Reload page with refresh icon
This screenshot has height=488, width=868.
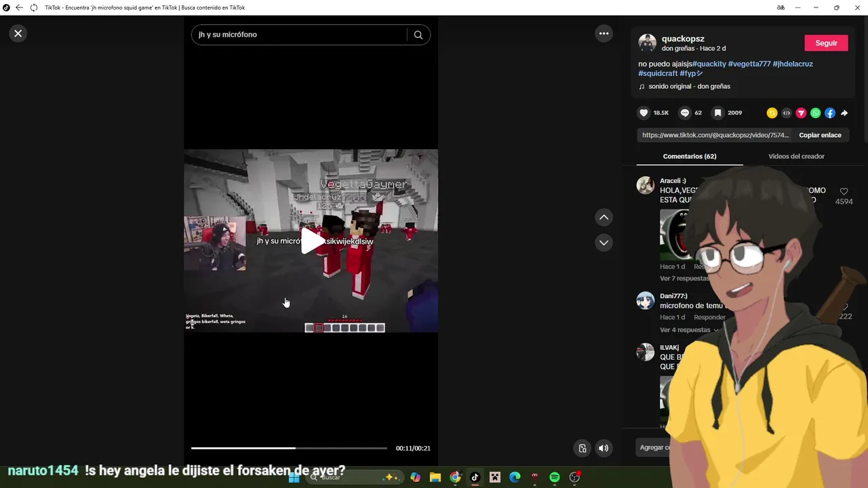point(34,7)
